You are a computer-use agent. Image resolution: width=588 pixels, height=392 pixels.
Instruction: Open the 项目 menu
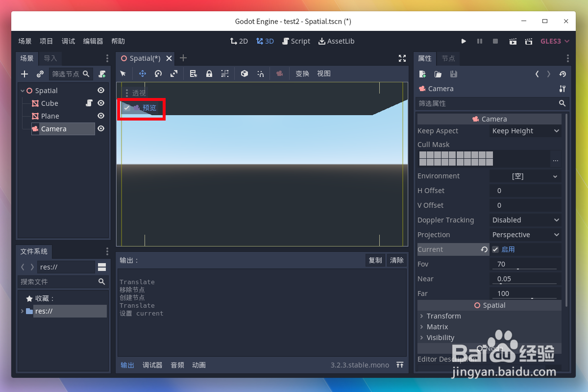point(47,41)
